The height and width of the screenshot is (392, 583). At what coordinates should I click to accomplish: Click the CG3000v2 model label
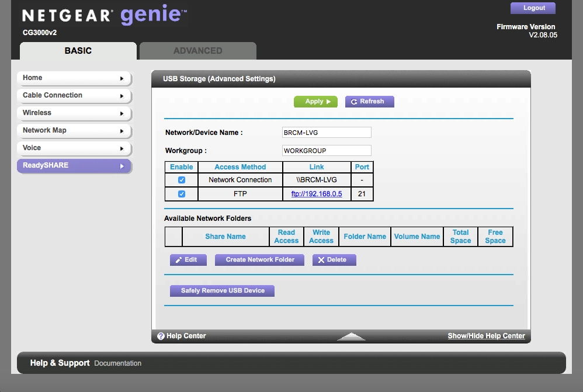pyautogui.click(x=40, y=33)
